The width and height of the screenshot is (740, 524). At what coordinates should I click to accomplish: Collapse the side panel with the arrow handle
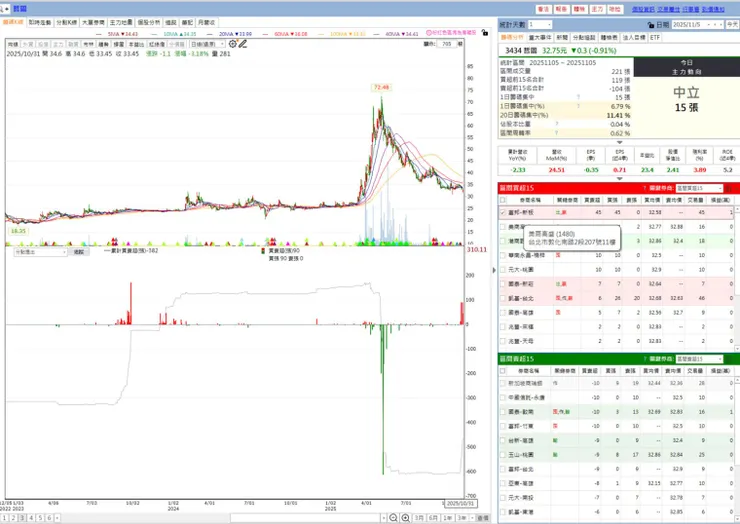pos(494,270)
